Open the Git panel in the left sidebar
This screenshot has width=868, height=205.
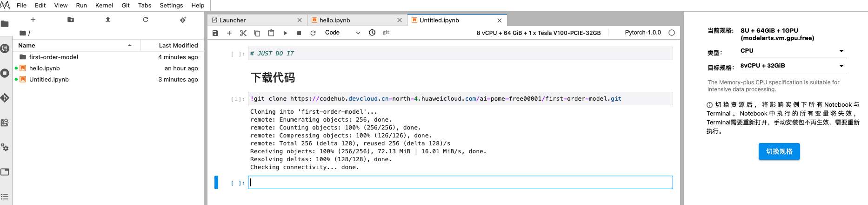pyautogui.click(x=5, y=98)
